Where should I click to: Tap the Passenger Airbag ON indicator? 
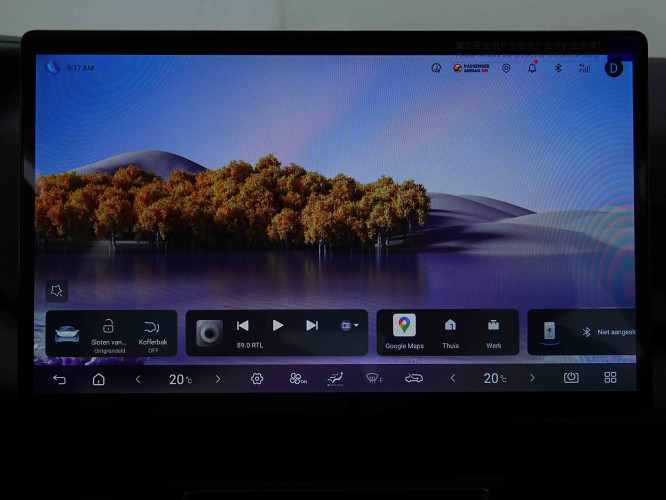click(471, 68)
